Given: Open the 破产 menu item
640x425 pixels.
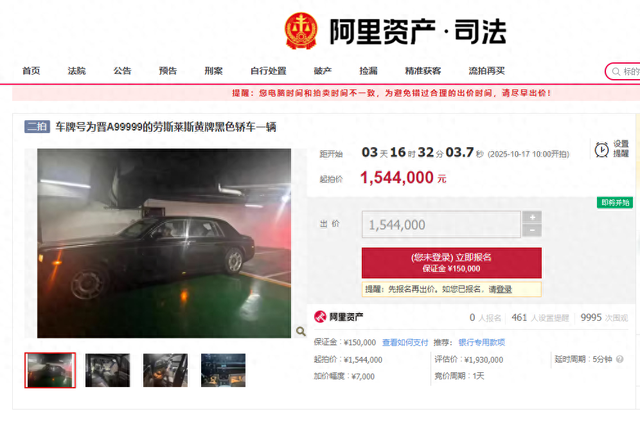Looking at the screenshot, I should [x=322, y=71].
